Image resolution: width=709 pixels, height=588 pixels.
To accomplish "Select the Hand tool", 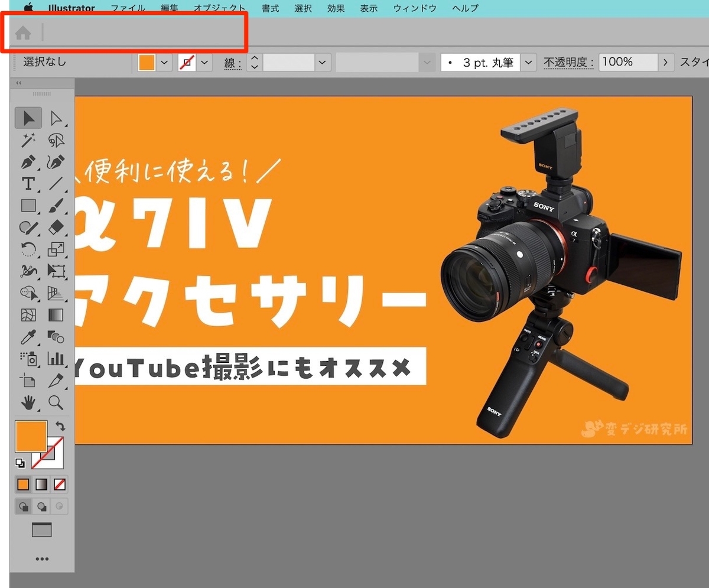I will pyautogui.click(x=28, y=403).
